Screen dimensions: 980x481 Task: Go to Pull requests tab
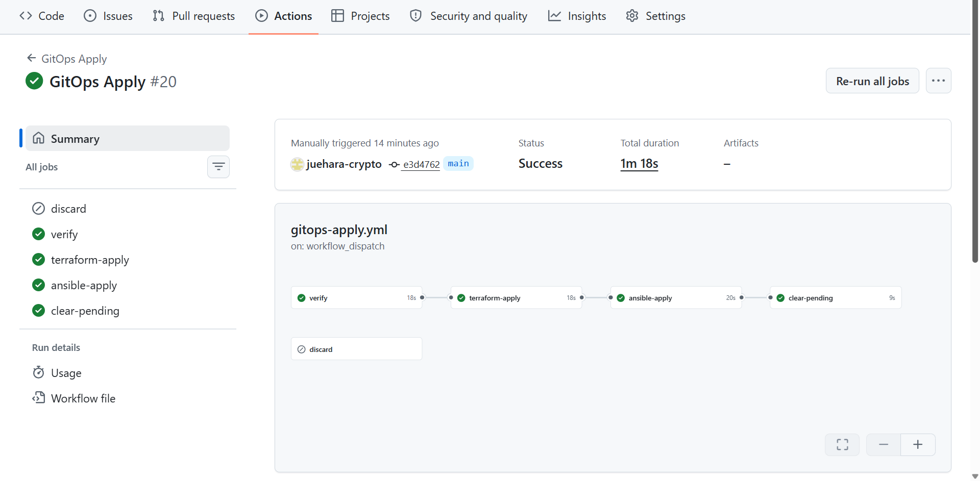193,16
